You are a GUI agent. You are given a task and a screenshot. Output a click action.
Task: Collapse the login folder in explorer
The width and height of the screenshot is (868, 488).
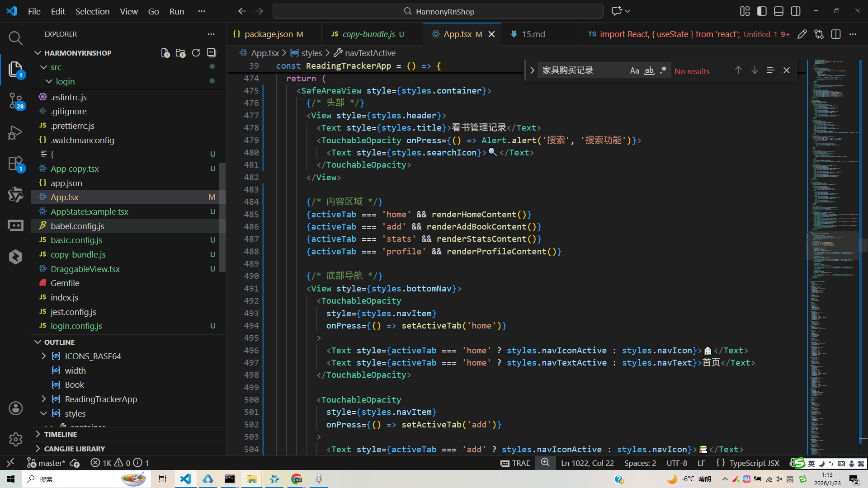tap(49, 81)
